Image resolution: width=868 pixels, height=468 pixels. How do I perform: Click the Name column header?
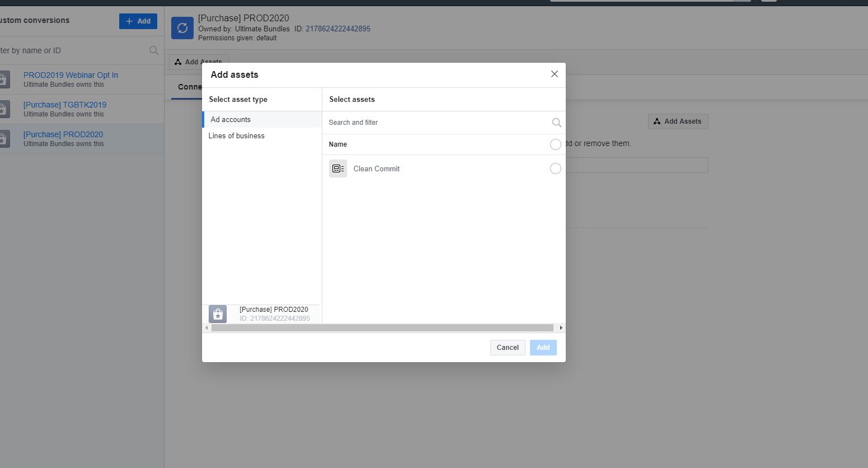[338, 144]
